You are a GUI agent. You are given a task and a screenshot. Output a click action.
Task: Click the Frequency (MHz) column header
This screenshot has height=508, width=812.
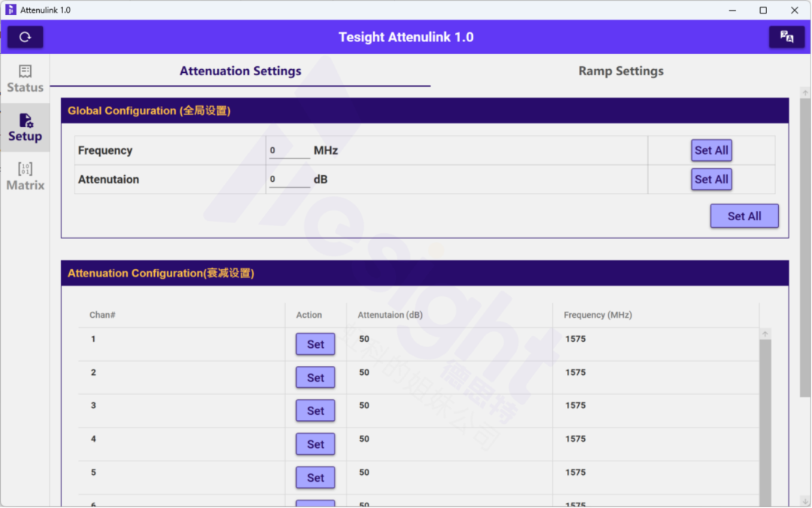click(x=598, y=315)
